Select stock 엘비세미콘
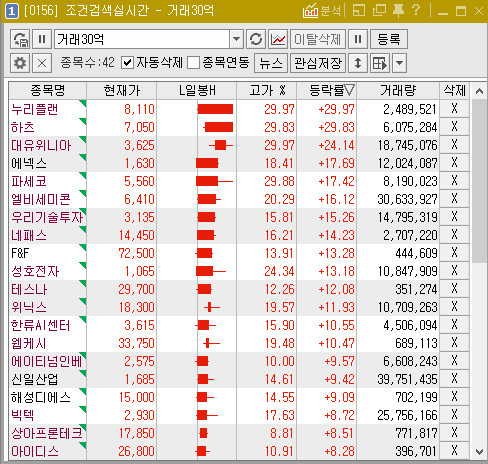 (x=41, y=199)
